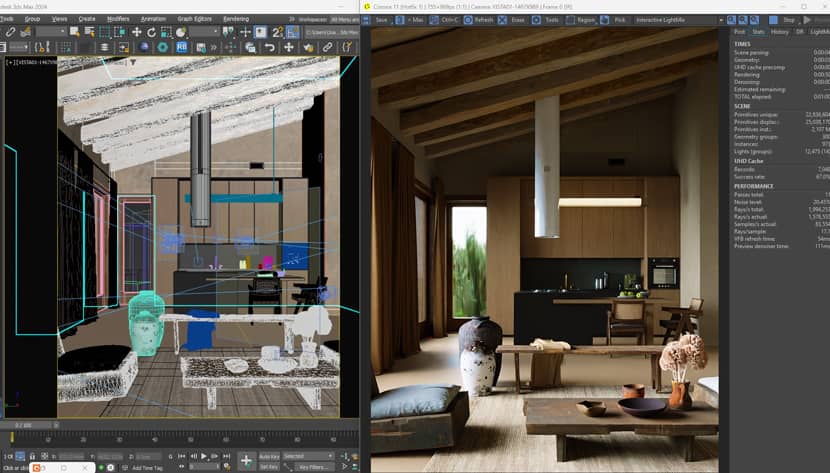Click the viewport plus menu label
The image size is (830, 473).
tap(9, 62)
